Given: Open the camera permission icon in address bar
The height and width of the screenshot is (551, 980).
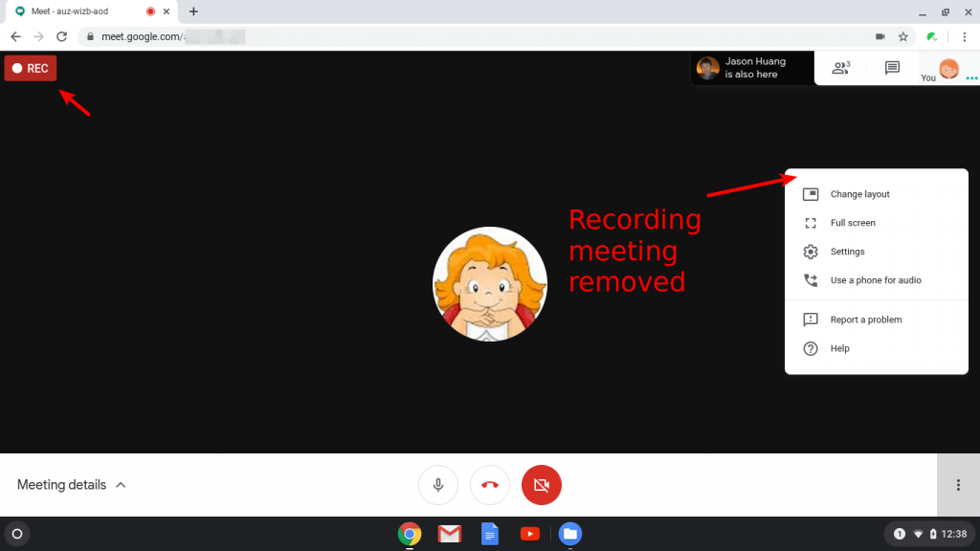Looking at the screenshot, I should (x=880, y=37).
